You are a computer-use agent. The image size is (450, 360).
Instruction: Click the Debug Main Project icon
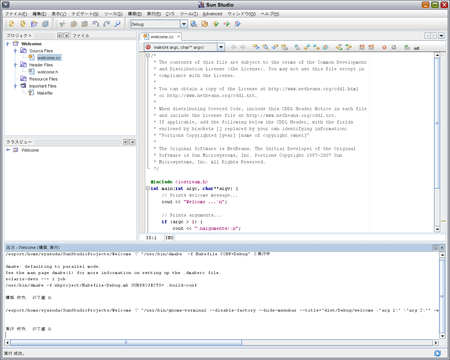pyautogui.click(x=227, y=24)
